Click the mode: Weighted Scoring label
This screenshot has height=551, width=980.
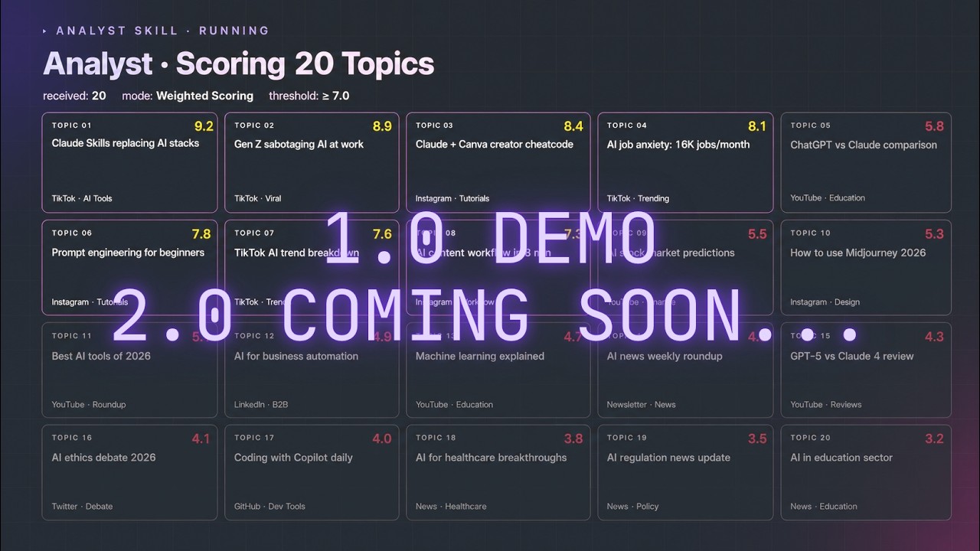(188, 96)
